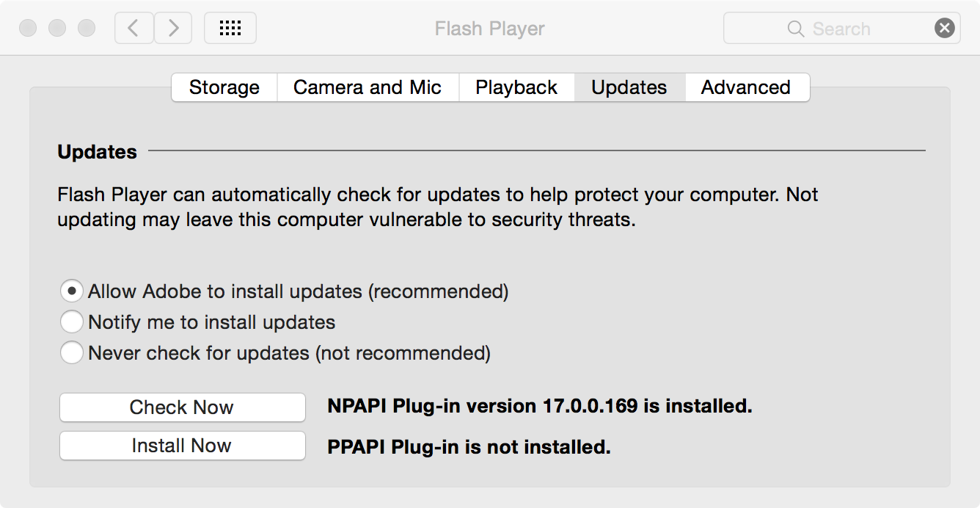Click the magnifying glass search icon
Viewport: 980px width, 508px height.
[x=795, y=29]
